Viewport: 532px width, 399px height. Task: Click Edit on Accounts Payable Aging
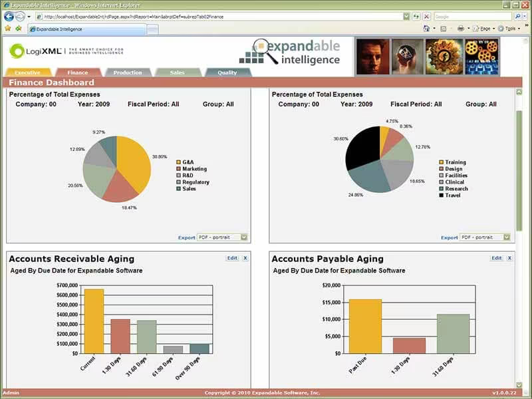point(497,258)
